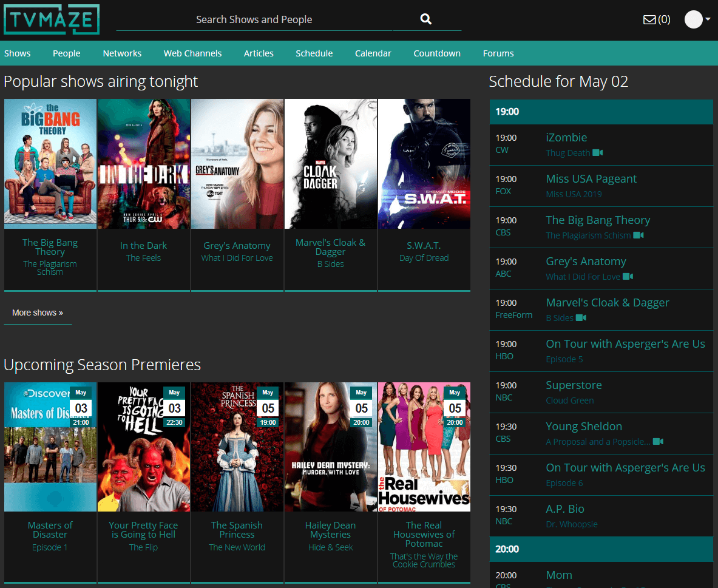
Task: Click video camera icon beside Thug Death
Action: (x=598, y=153)
